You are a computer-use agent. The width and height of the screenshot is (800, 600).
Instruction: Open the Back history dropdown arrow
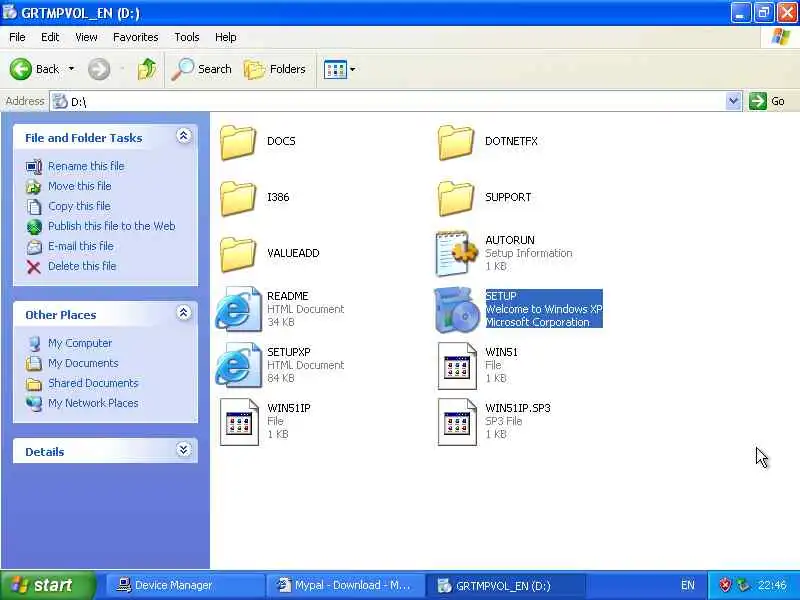point(71,69)
